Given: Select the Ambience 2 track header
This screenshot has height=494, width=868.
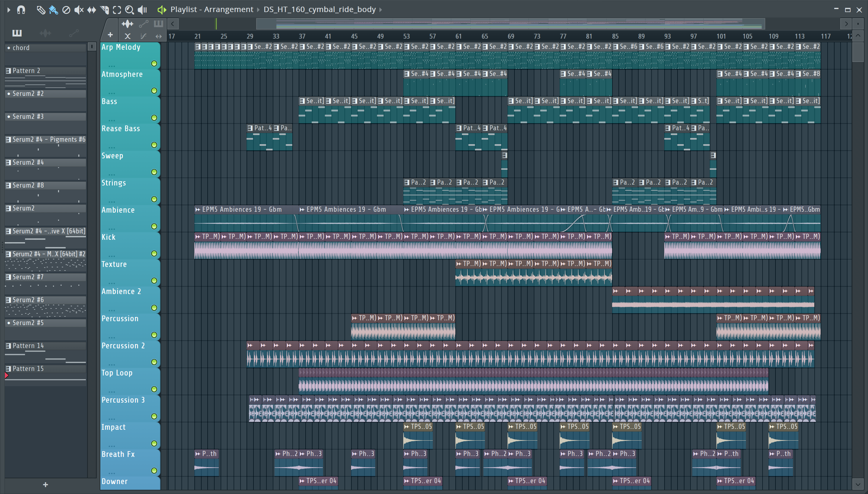Looking at the screenshot, I should click(x=130, y=300).
